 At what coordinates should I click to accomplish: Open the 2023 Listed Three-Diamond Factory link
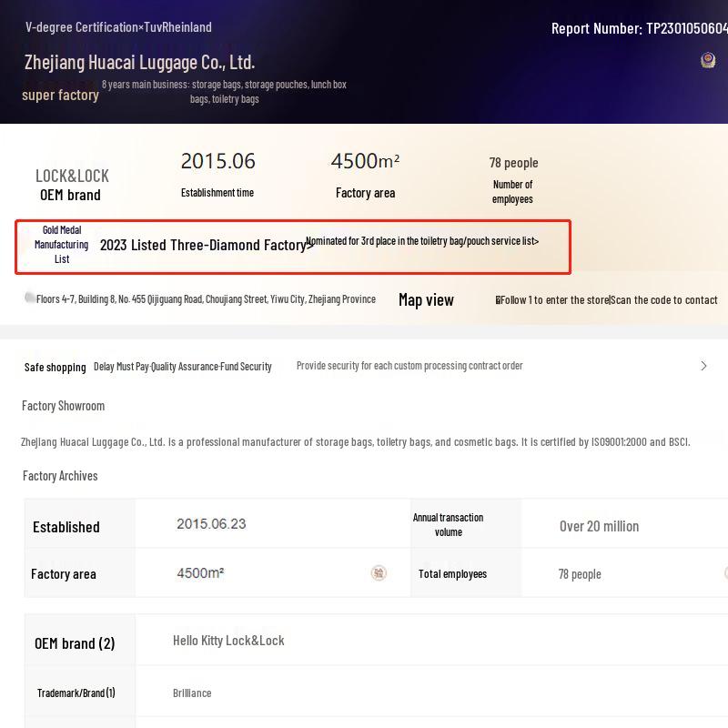click(x=207, y=245)
